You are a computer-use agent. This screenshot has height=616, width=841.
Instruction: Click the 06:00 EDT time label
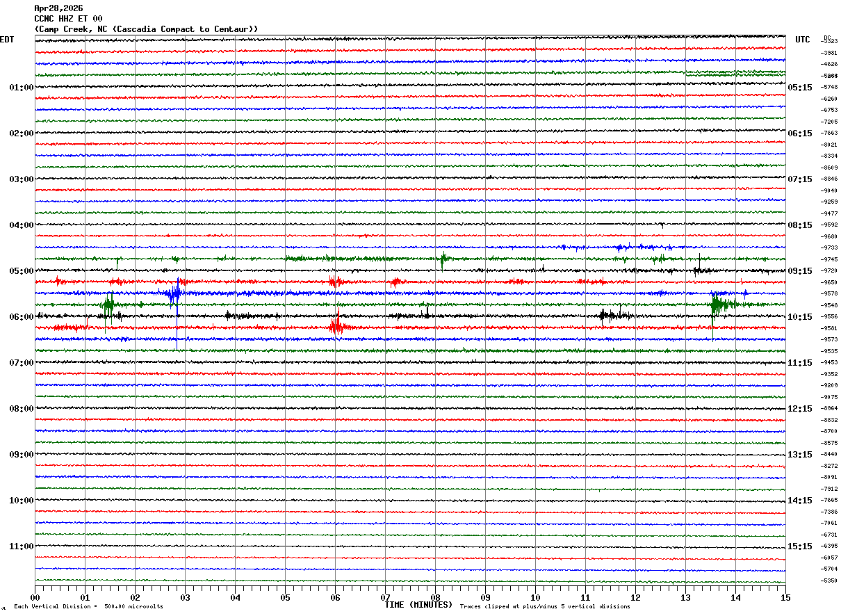point(22,317)
